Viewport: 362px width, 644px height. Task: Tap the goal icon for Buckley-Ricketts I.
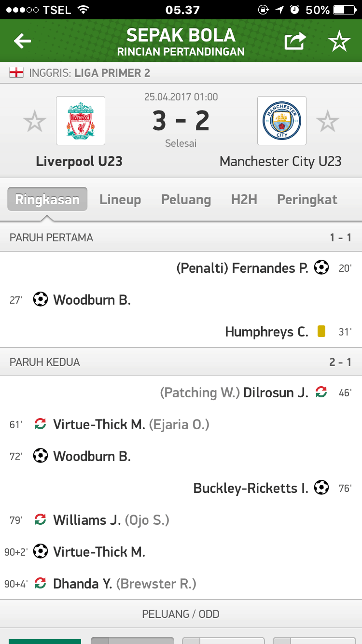coord(321,488)
